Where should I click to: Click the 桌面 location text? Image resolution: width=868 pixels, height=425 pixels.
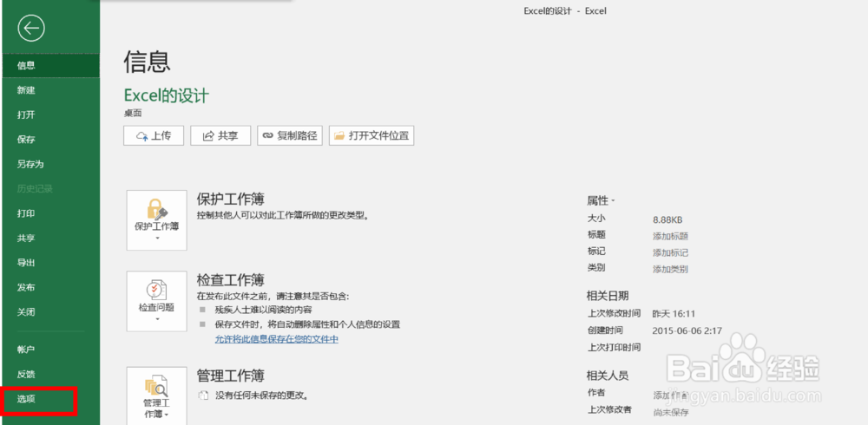pyautogui.click(x=133, y=113)
